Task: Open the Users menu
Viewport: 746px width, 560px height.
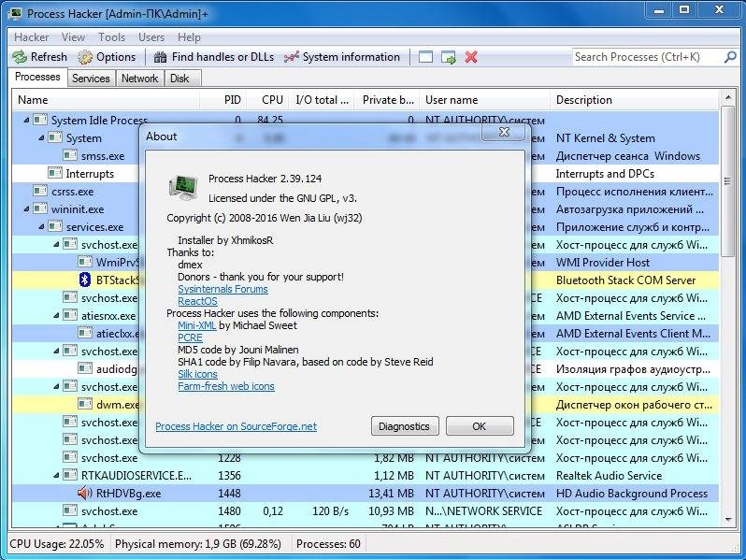Action: tap(151, 37)
